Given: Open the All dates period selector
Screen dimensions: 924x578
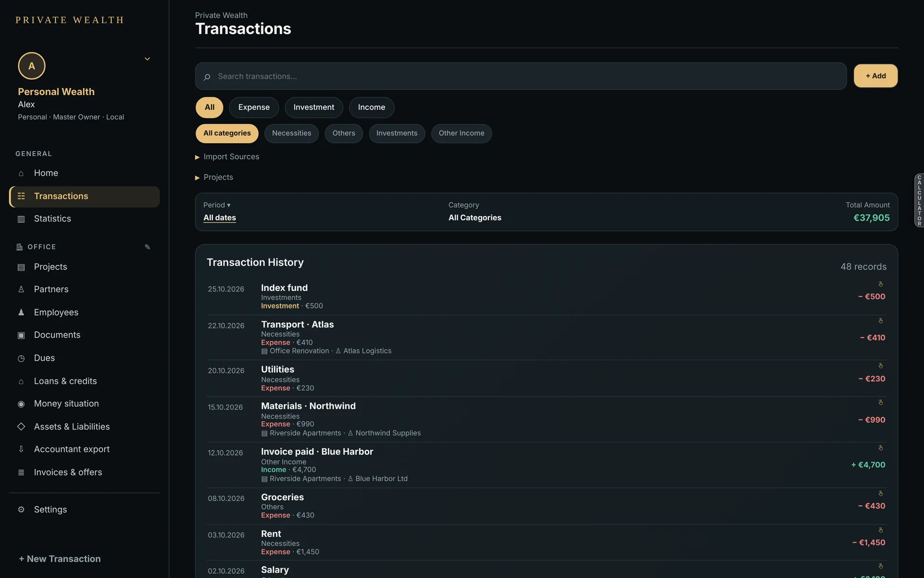Looking at the screenshot, I should point(219,218).
